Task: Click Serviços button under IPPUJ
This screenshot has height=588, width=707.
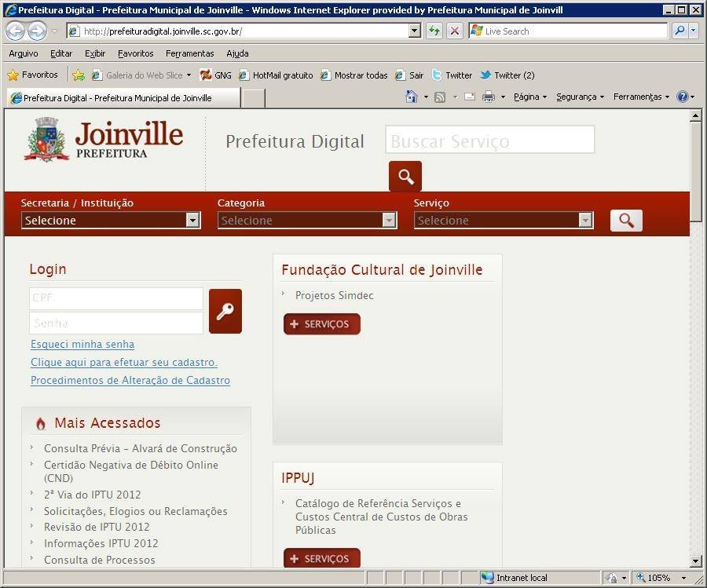Action: point(322,558)
